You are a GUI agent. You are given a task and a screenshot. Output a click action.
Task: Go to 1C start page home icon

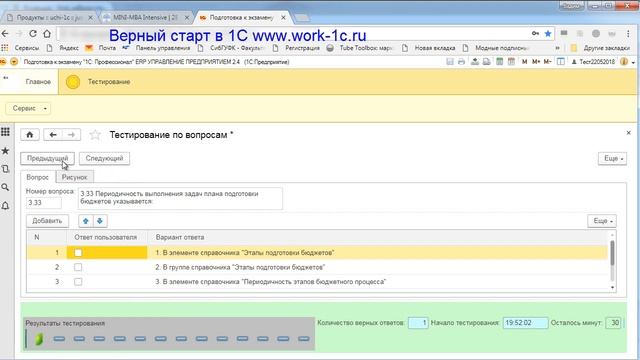[30, 135]
